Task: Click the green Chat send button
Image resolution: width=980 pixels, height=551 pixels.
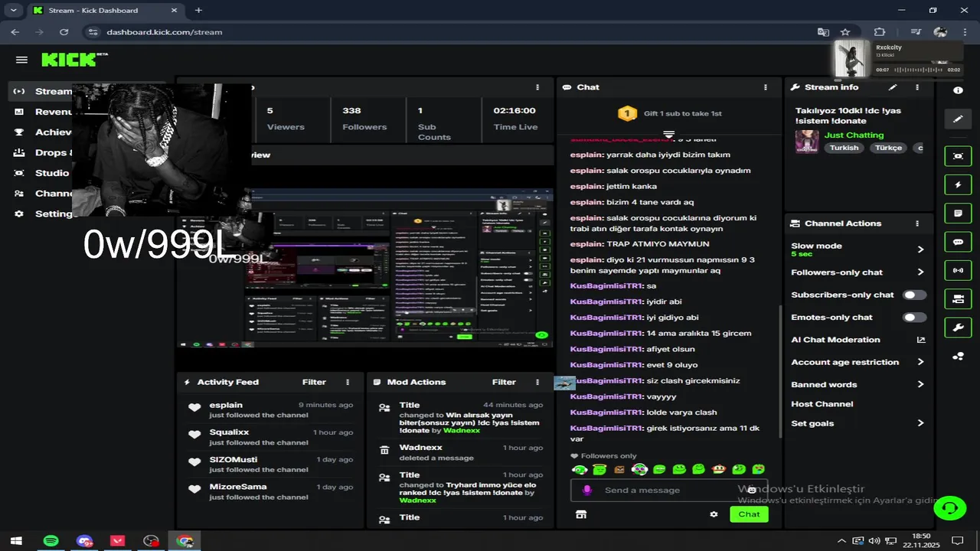Action: click(749, 514)
